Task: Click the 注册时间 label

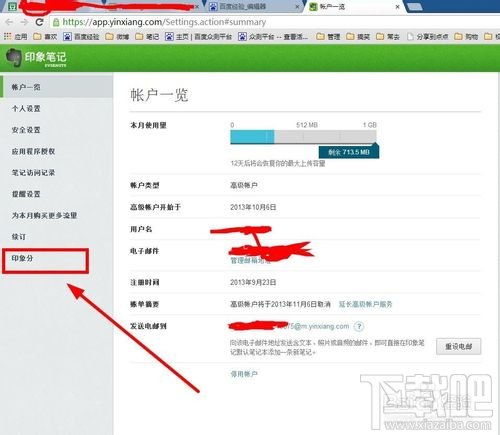Action: pyautogui.click(x=145, y=282)
